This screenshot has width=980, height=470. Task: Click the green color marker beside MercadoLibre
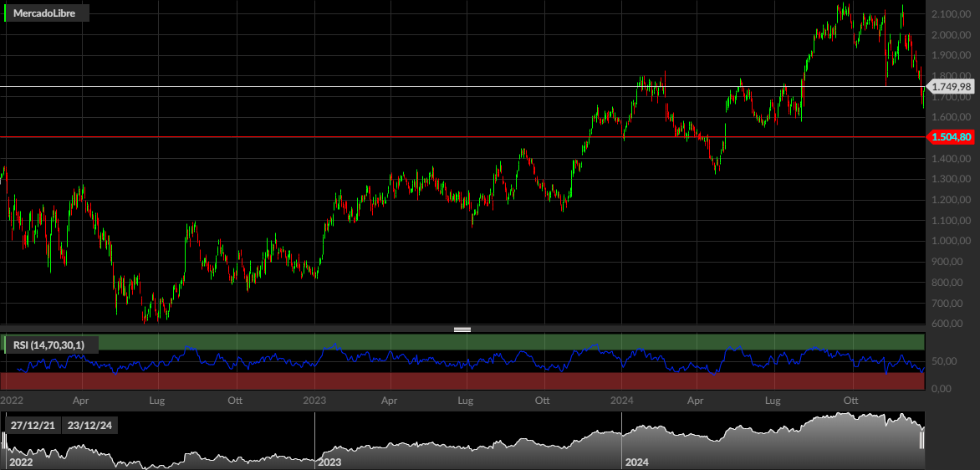click(5, 13)
